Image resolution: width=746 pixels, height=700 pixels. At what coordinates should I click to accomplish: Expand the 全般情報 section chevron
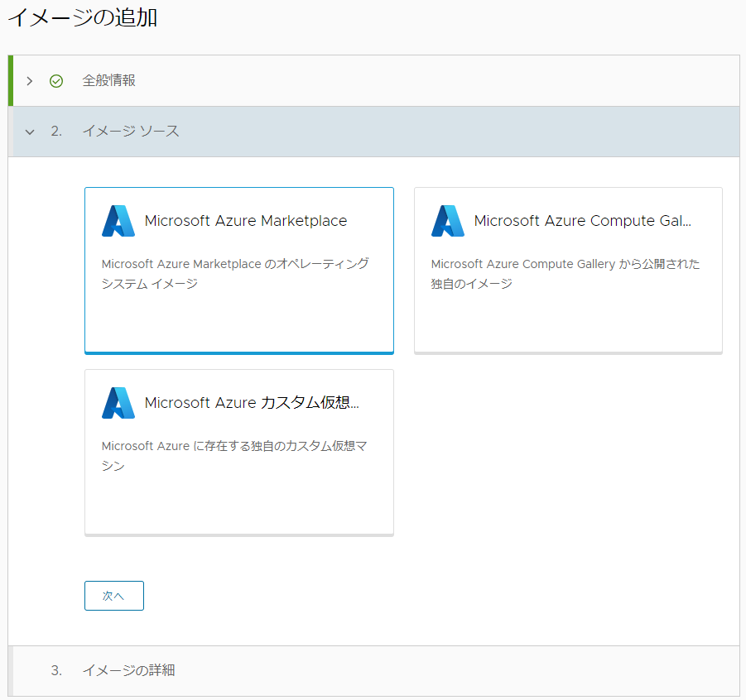pos(30,81)
